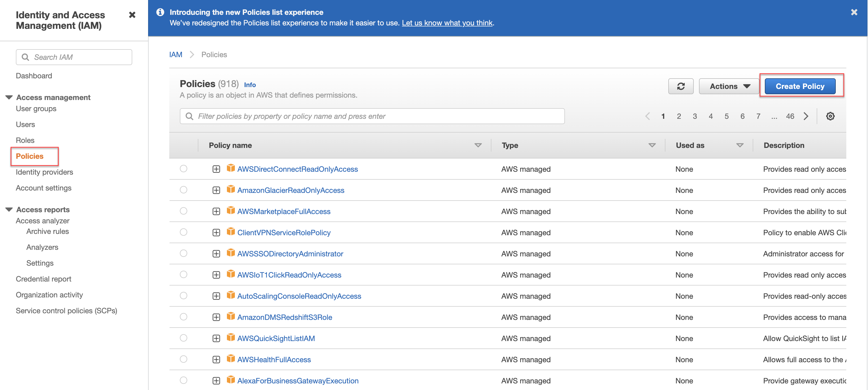Open the Info link next to Policies
This screenshot has height=390, width=868.
coord(250,85)
